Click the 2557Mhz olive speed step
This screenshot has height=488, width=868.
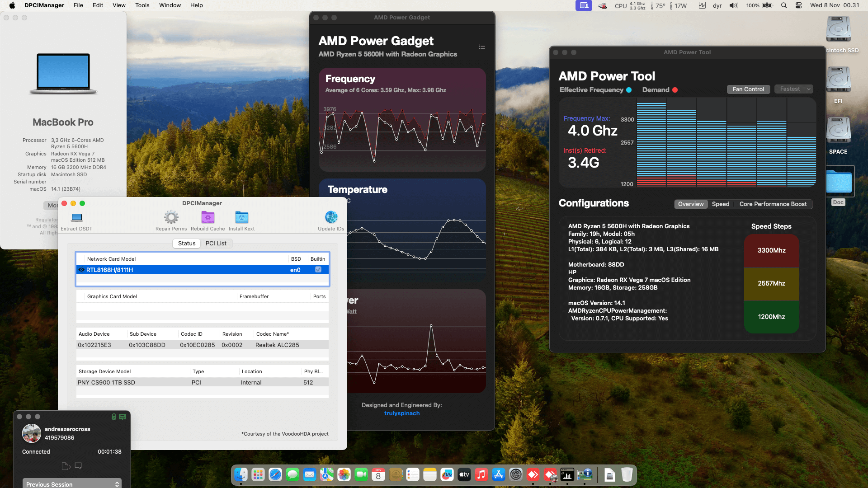[x=771, y=283]
